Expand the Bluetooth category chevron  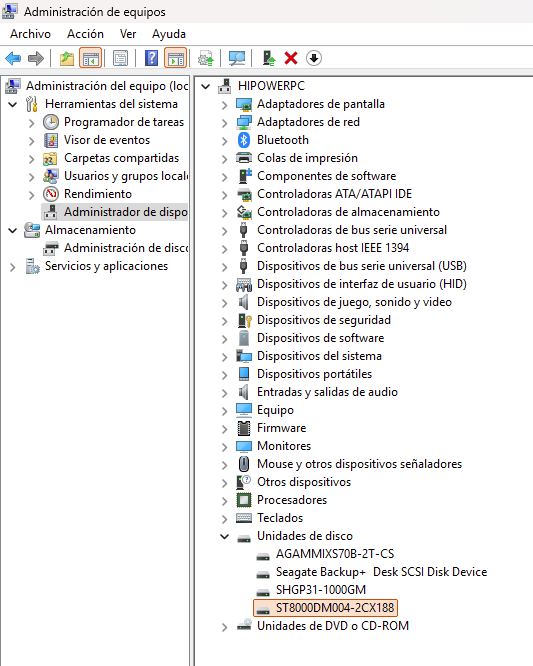click(x=224, y=141)
